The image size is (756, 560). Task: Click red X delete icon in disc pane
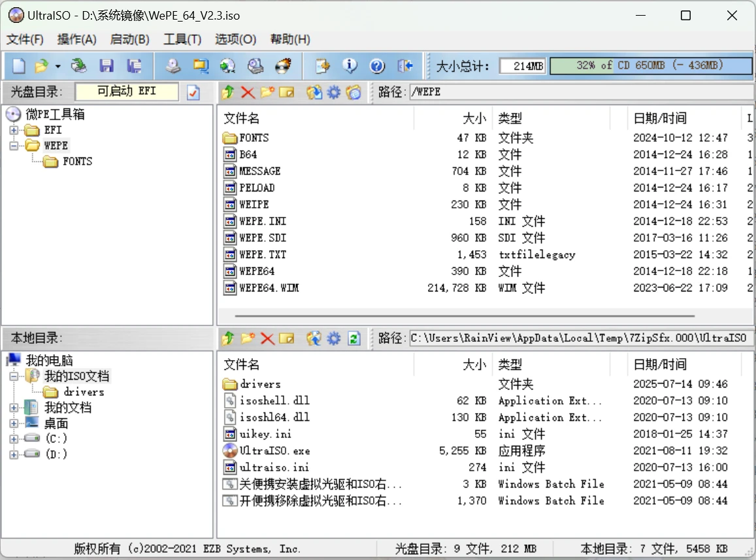[x=248, y=93]
